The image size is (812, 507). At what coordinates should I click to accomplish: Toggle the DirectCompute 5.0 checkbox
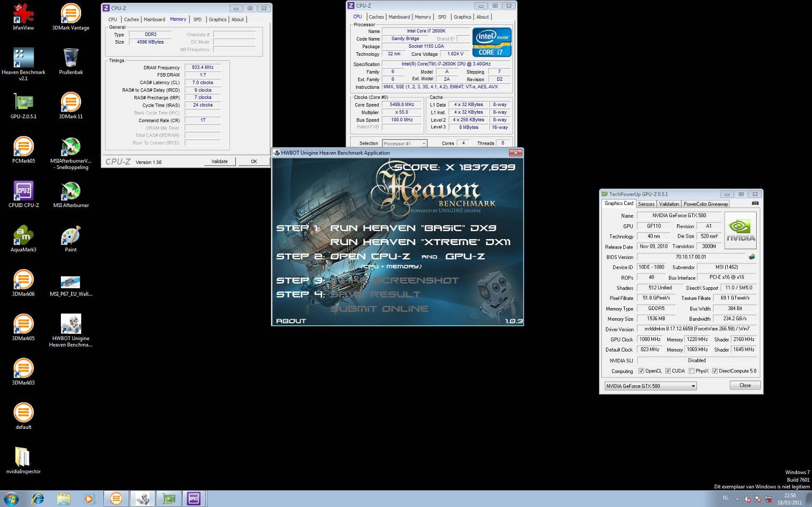tap(715, 371)
